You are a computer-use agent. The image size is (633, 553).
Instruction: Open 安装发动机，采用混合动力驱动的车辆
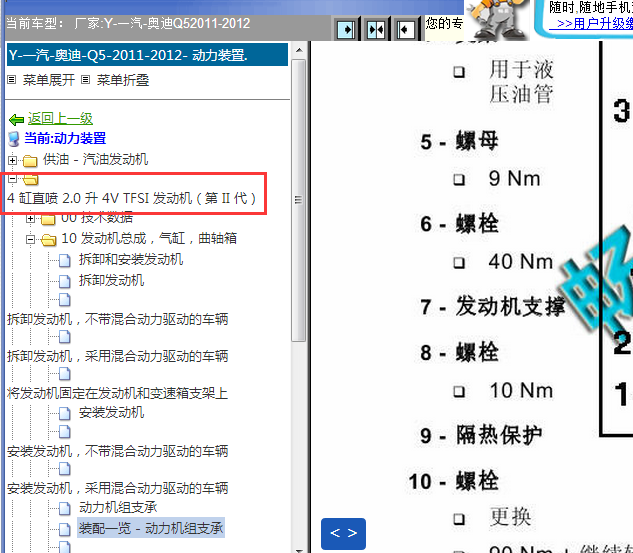pyautogui.click(x=117, y=488)
